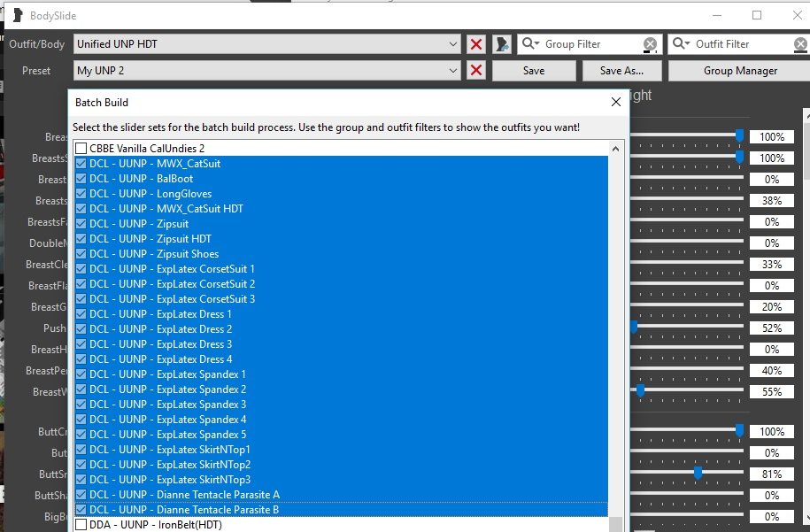Uncheck DCL - UUNP - ExpLatex Dress 4
The image size is (810, 532).
pyautogui.click(x=81, y=359)
